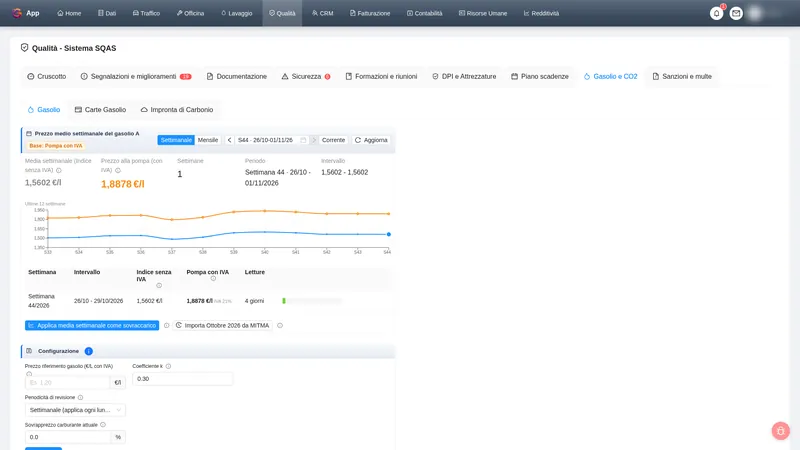The height and width of the screenshot is (450, 800).
Task: Go to next week with right chevron
Action: [x=314, y=140]
